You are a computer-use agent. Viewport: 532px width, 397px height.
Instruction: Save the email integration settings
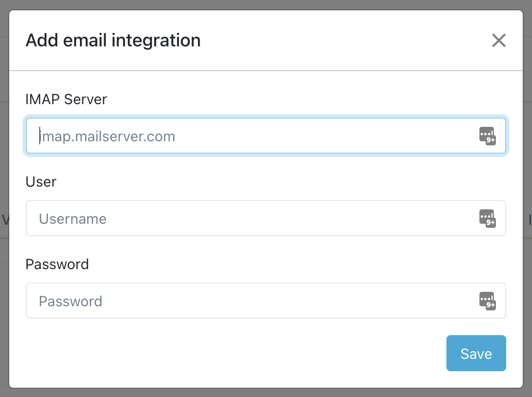point(476,354)
